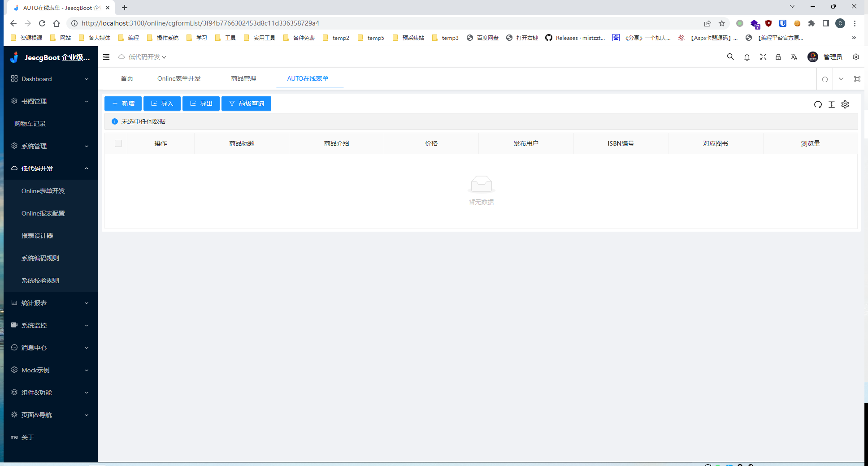
Task: Refresh current tab page icon
Action: click(825, 79)
